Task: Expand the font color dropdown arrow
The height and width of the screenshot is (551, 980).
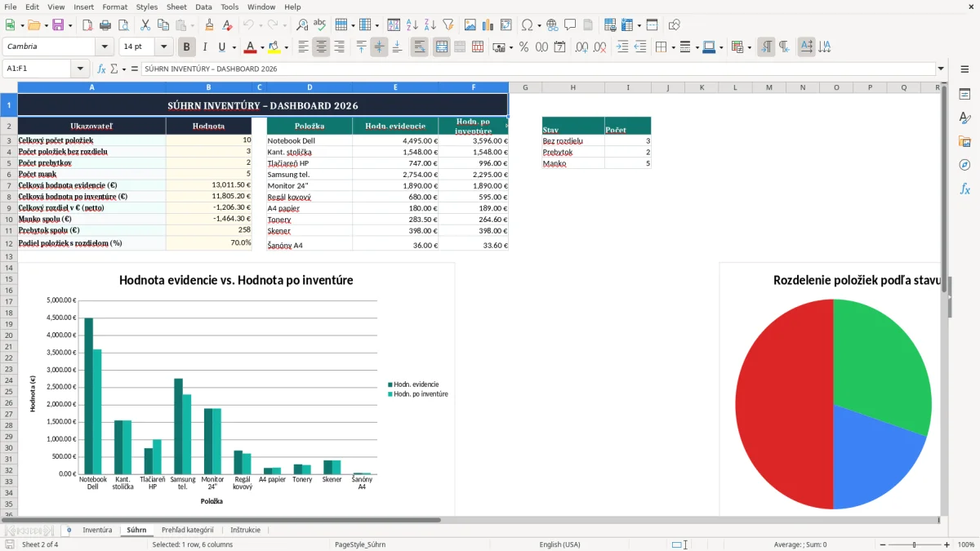Action: [262, 47]
